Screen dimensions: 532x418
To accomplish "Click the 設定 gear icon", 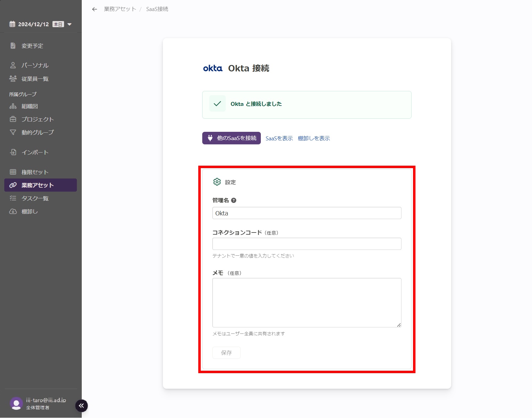I will 217,182.
